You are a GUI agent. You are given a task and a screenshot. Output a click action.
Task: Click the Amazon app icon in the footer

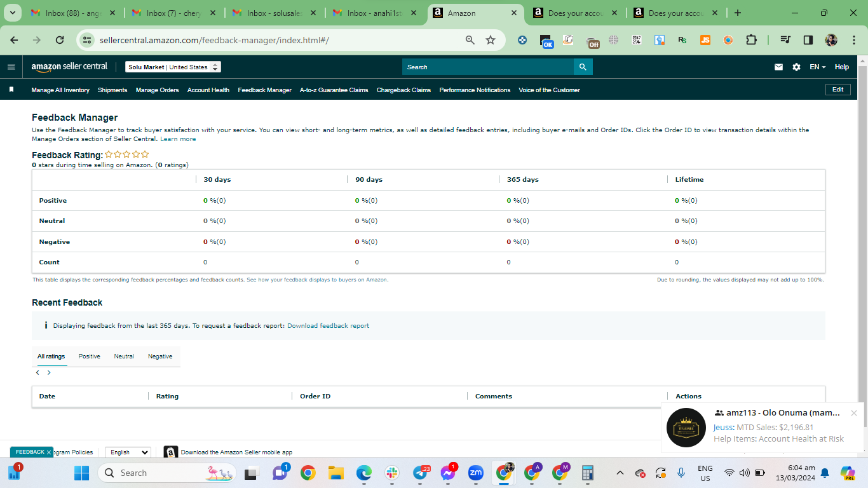tap(170, 452)
